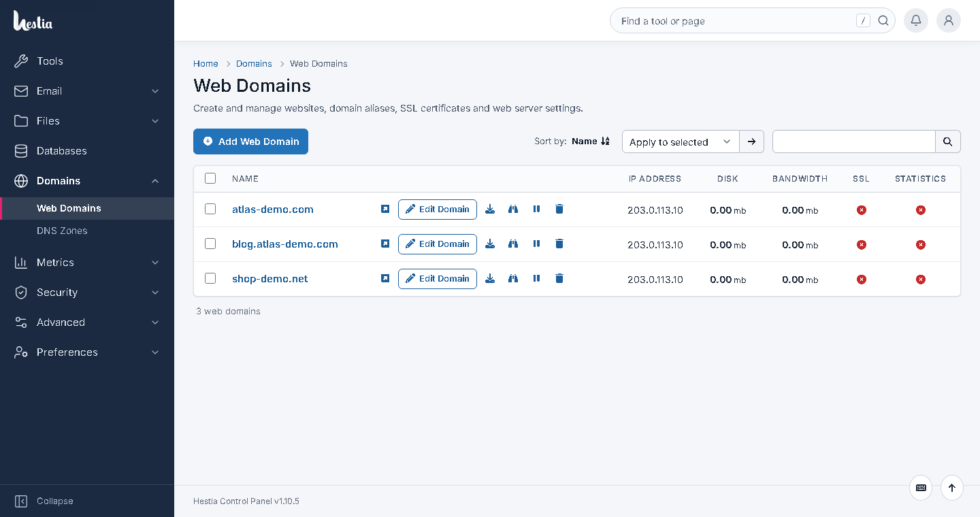Go to Home breadcrumb link
This screenshot has width=980, height=517.
pos(206,63)
